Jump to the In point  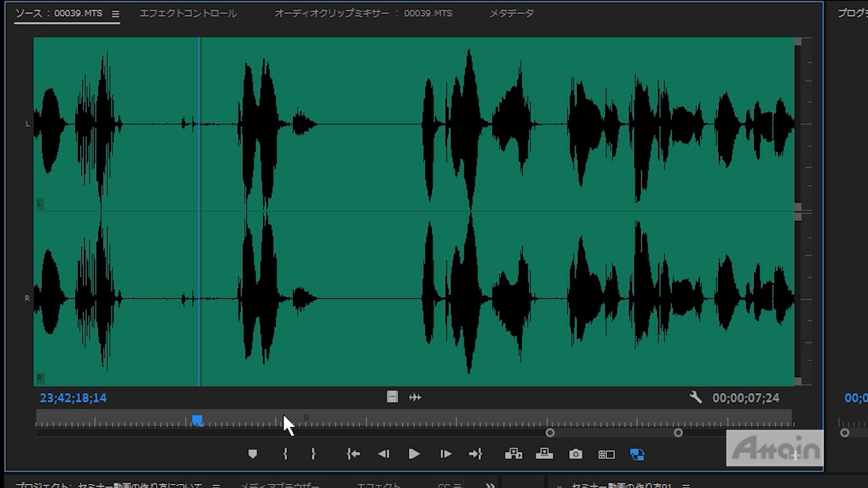(353, 454)
